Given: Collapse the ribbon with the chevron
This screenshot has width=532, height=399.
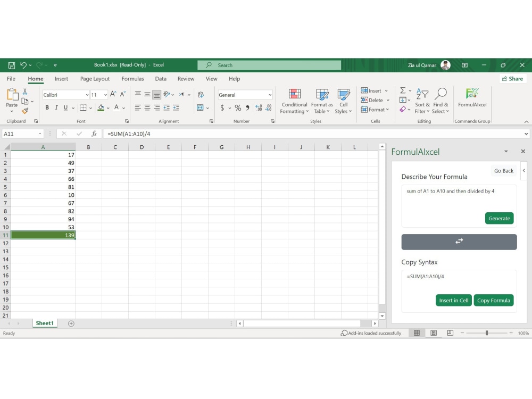Looking at the screenshot, I should (x=526, y=121).
